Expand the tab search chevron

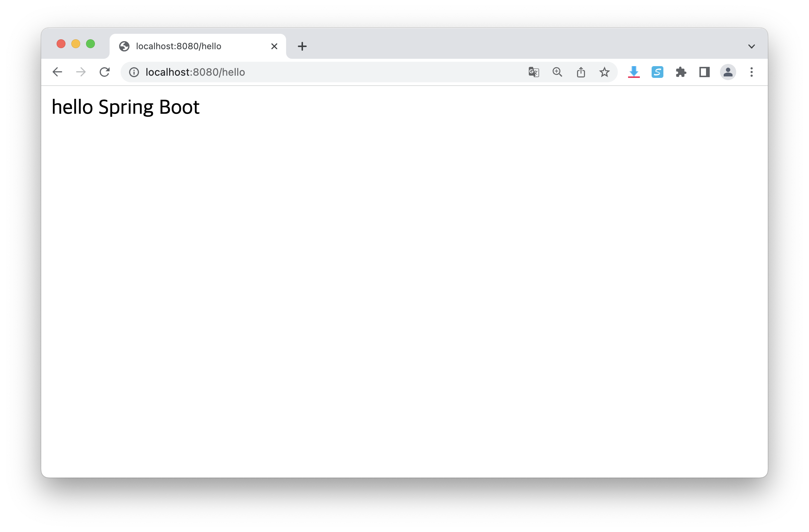752,46
